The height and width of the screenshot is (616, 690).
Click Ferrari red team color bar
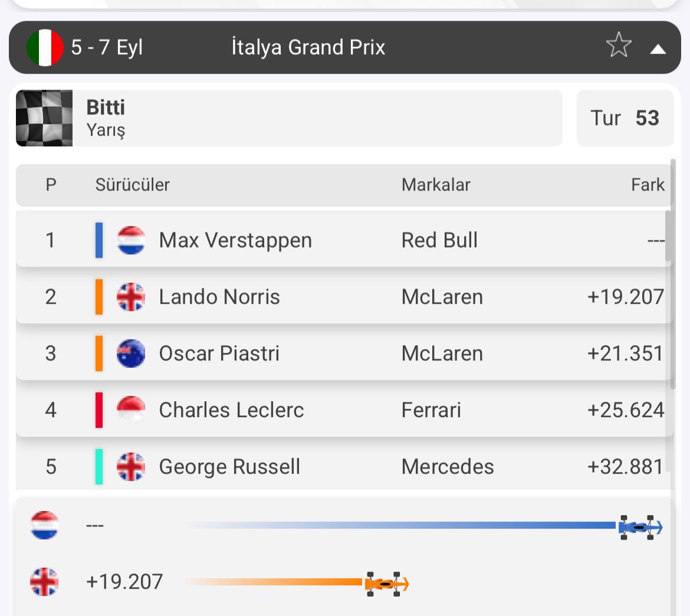(99, 410)
